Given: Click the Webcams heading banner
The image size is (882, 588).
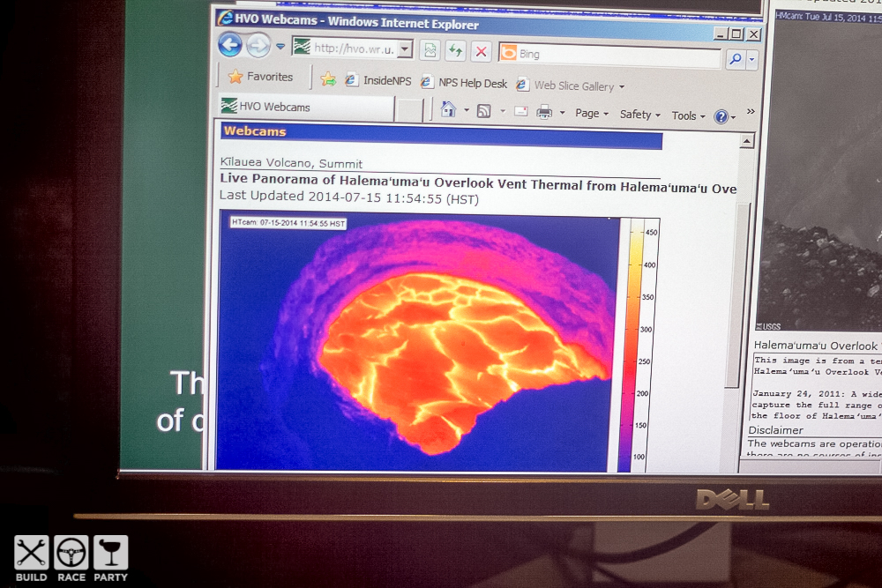Looking at the screenshot, I should click(x=441, y=136).
